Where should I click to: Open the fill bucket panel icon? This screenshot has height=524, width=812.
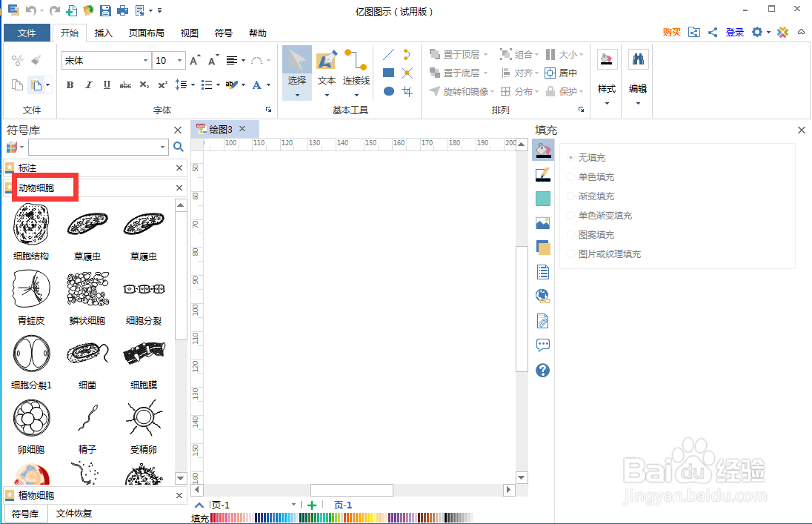[x=543, y=150]
